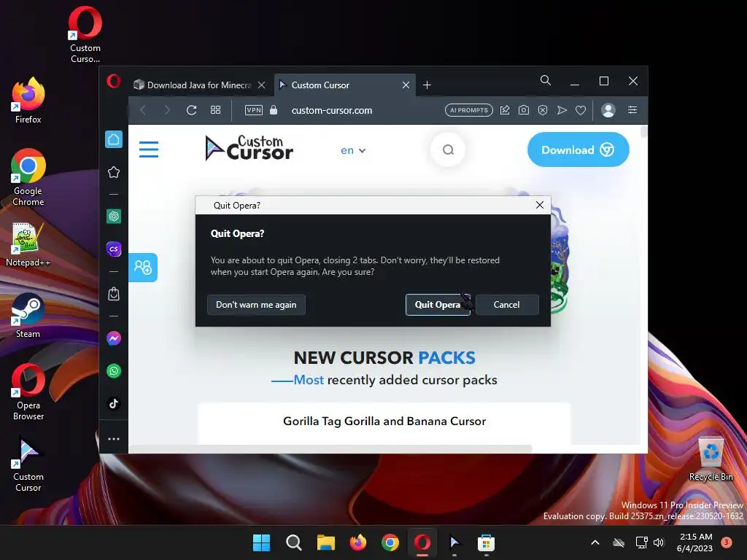
Task: Click the volume speaker tray icon
Action: (659, 542)
